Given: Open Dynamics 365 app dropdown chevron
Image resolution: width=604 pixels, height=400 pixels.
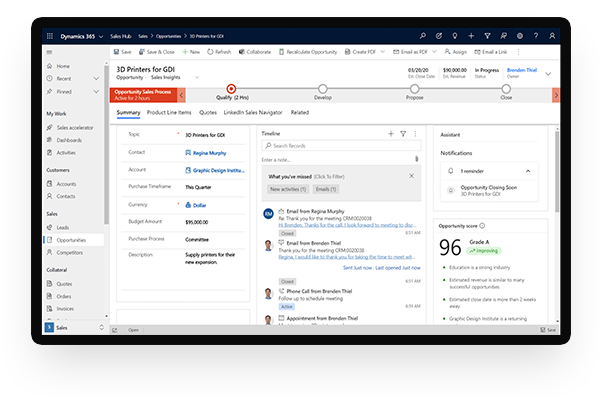Looking at the screenshot, I should pyautogui.click(x=101, y=37).
